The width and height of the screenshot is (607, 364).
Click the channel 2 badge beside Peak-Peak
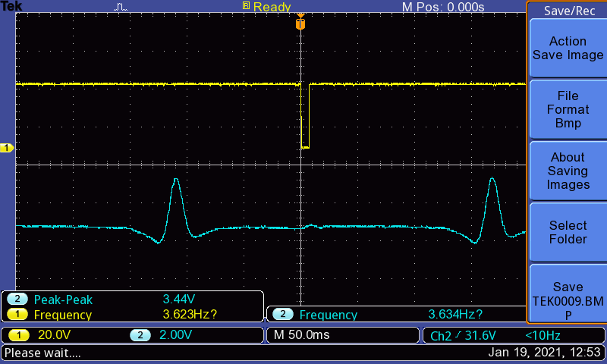[x=17, y=300]
